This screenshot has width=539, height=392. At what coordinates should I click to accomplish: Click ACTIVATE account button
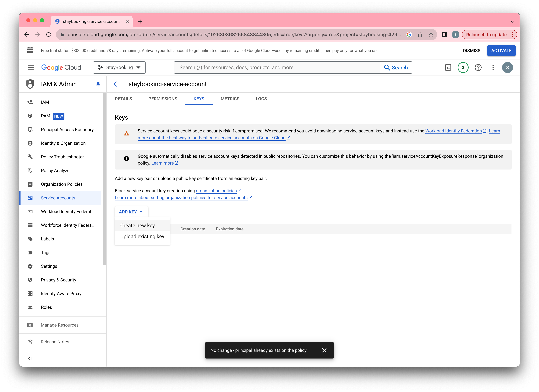[501, 51]
